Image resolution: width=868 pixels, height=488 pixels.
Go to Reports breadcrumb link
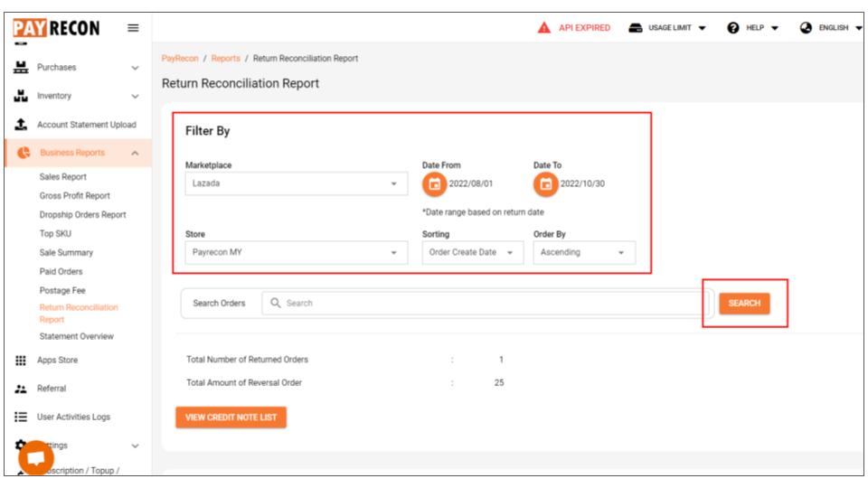click(225, 58)
